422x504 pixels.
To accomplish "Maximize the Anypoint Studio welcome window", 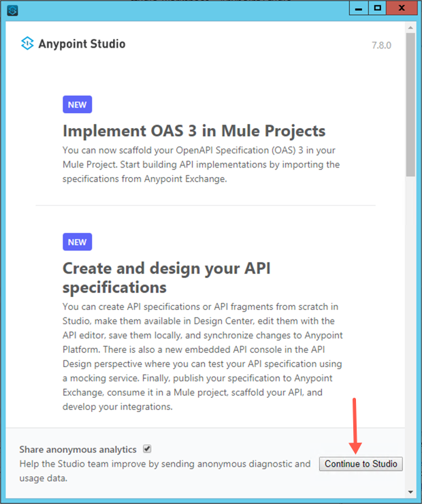I will coord(377,9).
